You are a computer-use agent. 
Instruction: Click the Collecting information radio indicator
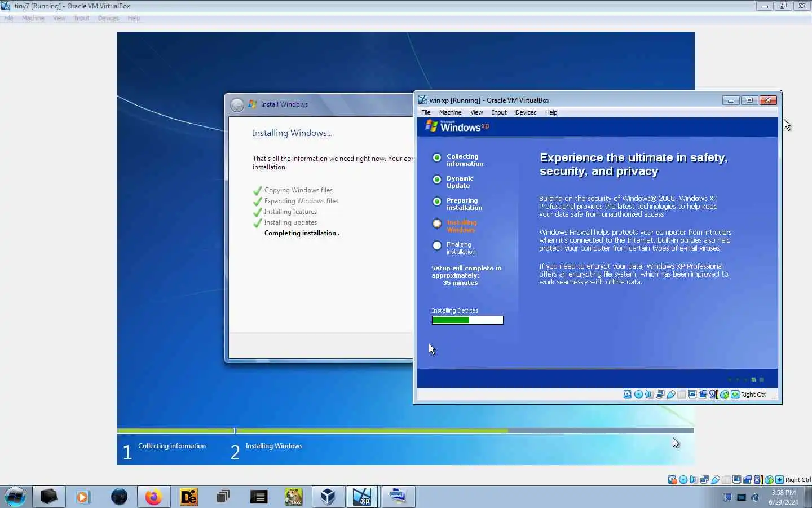click(436, 157)
